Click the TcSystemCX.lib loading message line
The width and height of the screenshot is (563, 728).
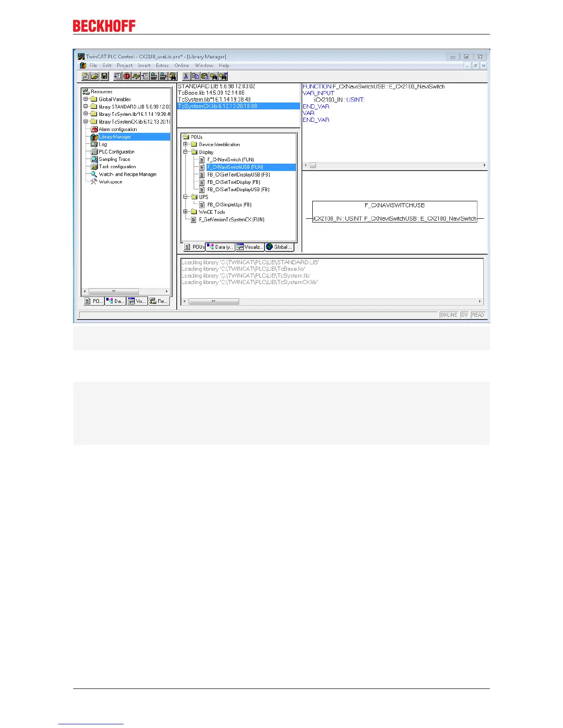tap(250, 282)
